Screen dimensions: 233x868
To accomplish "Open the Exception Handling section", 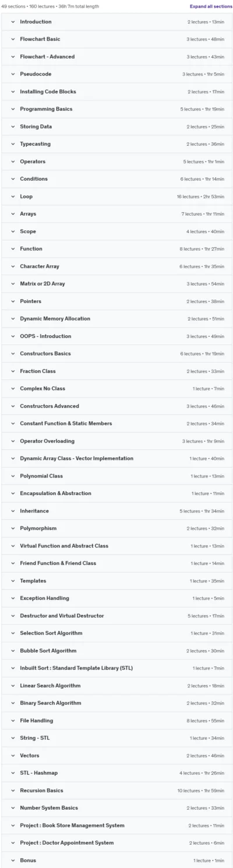I will pyautogui.click(x=116, y=598).
